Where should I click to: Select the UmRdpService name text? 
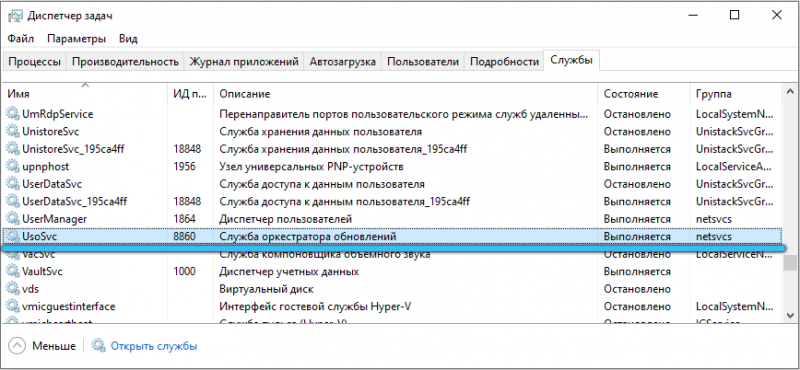(x=58, y=114)
